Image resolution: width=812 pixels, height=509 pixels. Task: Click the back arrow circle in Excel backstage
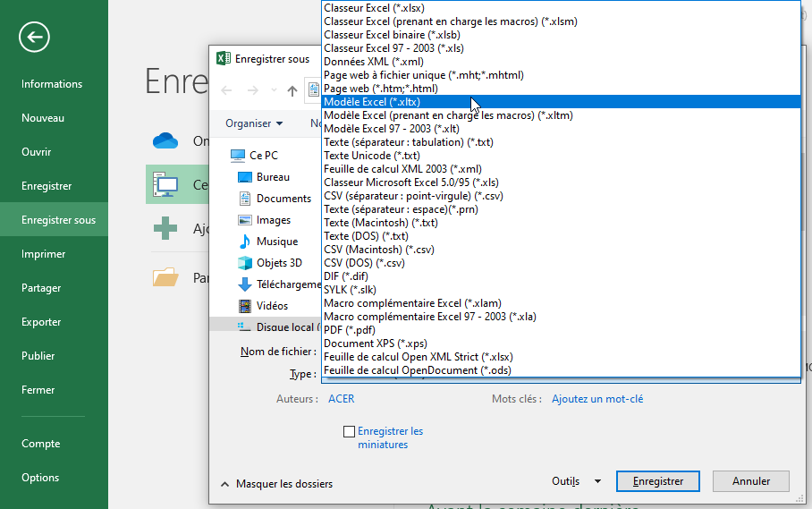34,37
